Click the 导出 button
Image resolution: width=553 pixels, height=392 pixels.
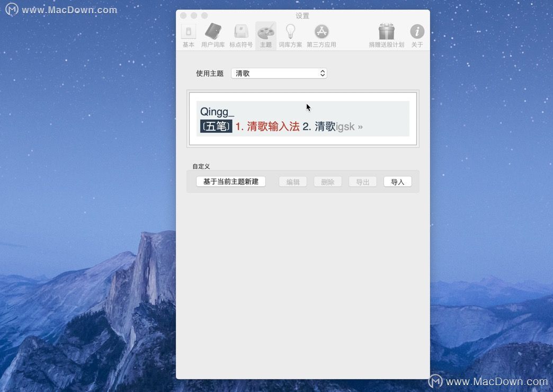pos(362,182)
